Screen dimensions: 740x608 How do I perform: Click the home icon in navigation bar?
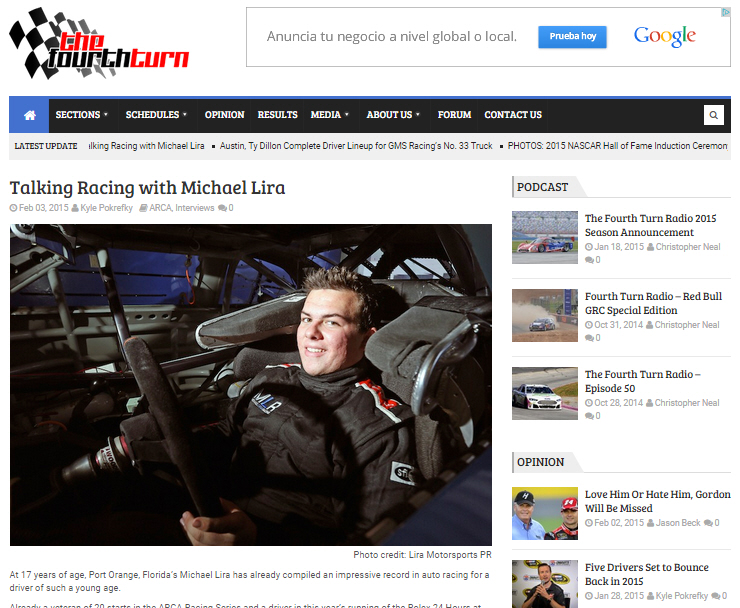coord(29,115)
